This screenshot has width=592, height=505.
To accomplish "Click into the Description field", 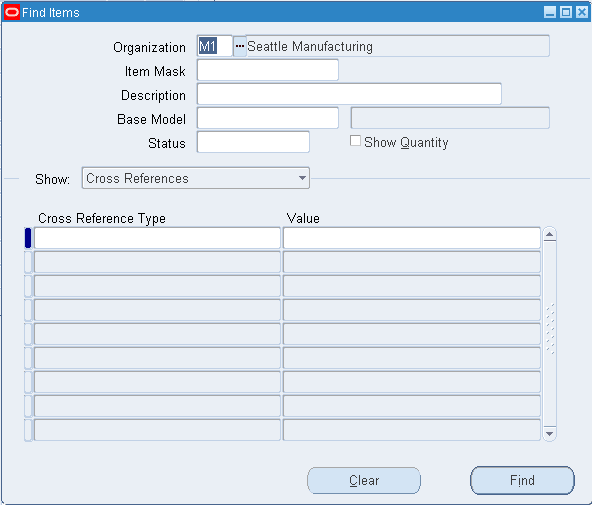I will click(349, 94).
